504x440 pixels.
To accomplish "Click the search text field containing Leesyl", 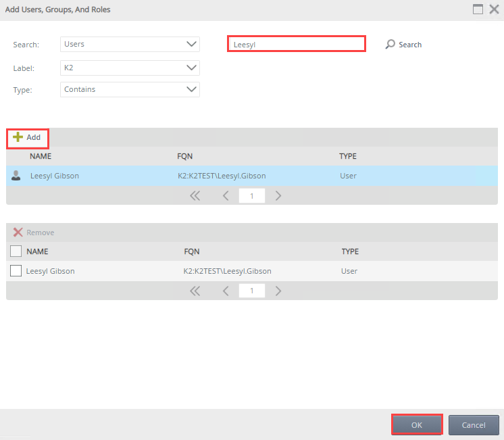I will [296, 45].
